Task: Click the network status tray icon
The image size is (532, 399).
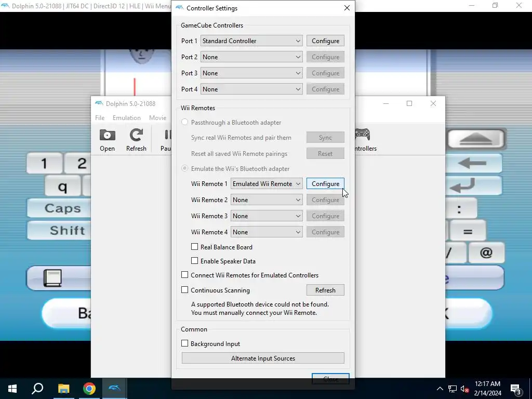Action: (x=453, y=389)
